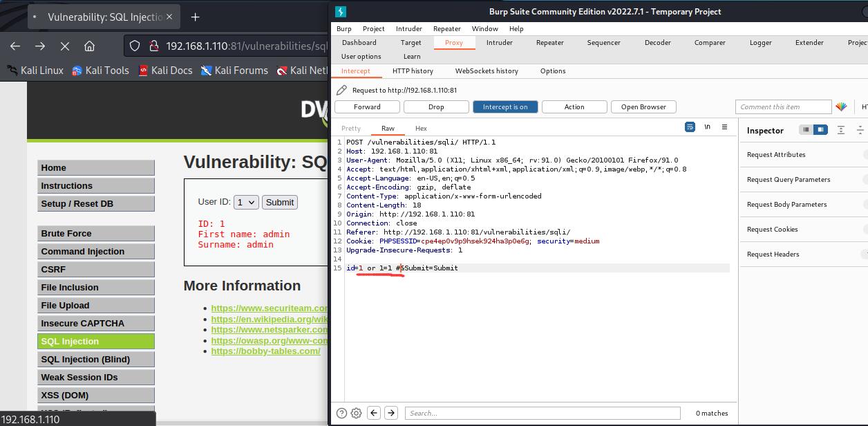Open Kali Linux bookmark
This screenshot has height=426, width=868.
click(35, 70)
